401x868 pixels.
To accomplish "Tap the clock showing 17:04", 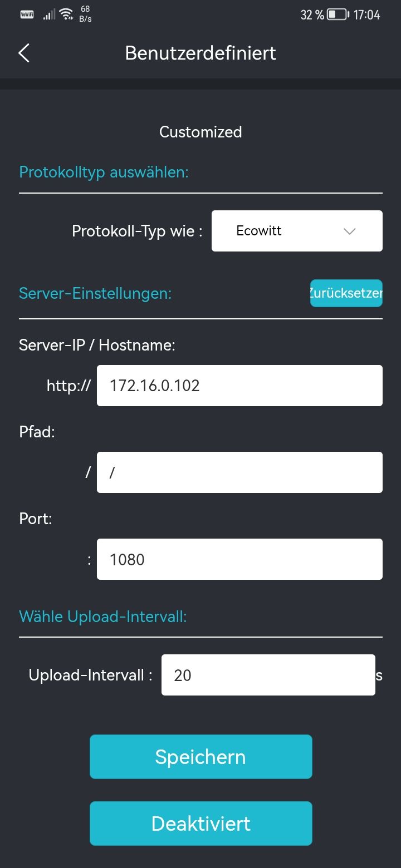I will (x=366, y=15).
